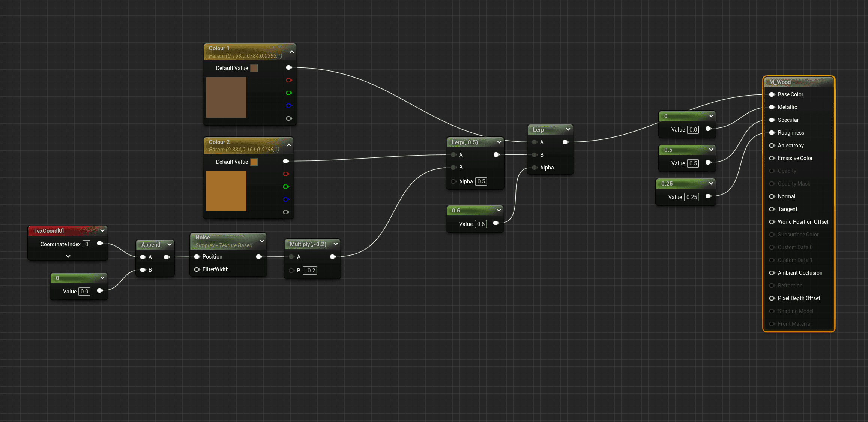Select the M_Wood material node's title
The width and height of the screenshot is (868, 422).
(x=780, y=82)
